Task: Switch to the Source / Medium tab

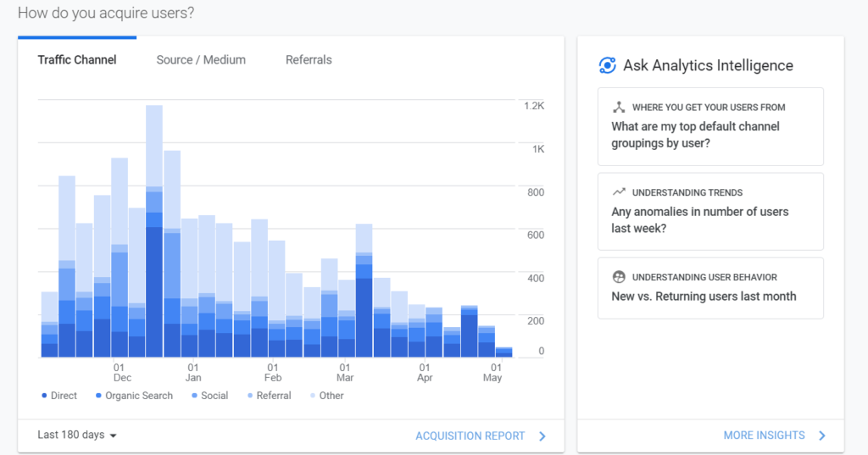Action: pyautogui.click(x=201, y=60)
